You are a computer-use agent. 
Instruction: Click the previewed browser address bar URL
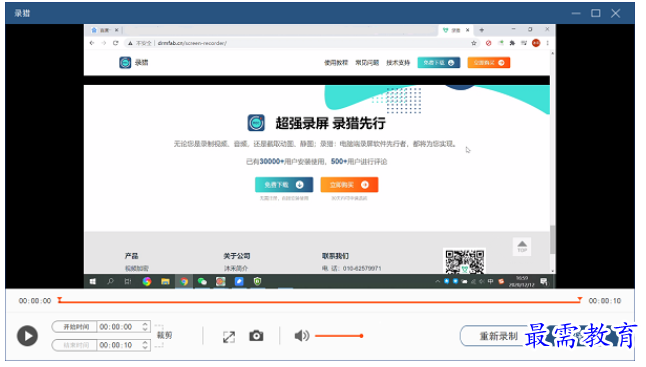pos(192,43)
